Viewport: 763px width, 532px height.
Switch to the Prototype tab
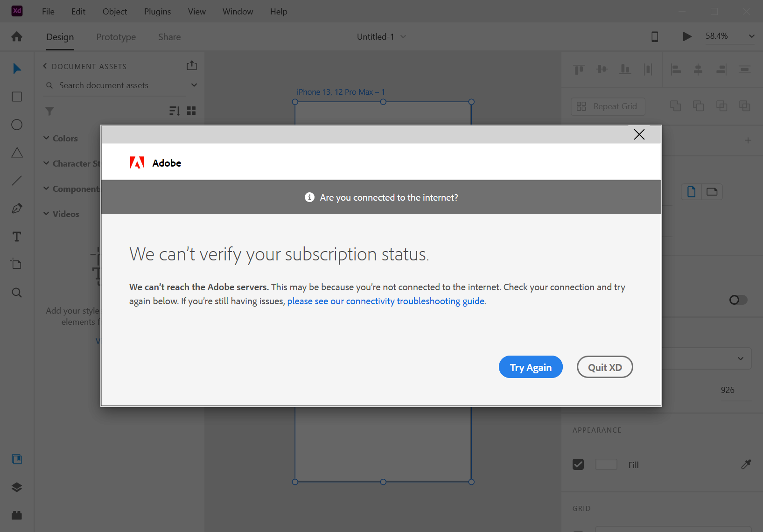[x=116, y=37]
